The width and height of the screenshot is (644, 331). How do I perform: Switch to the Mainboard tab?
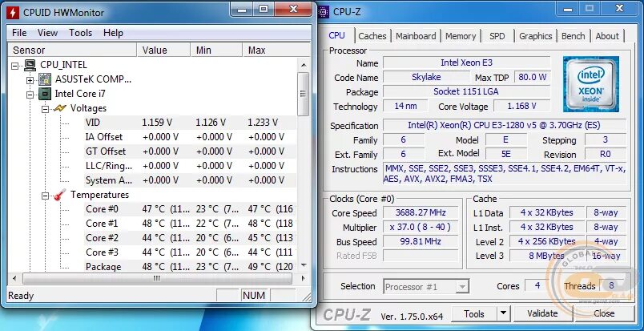click(416, 36)
